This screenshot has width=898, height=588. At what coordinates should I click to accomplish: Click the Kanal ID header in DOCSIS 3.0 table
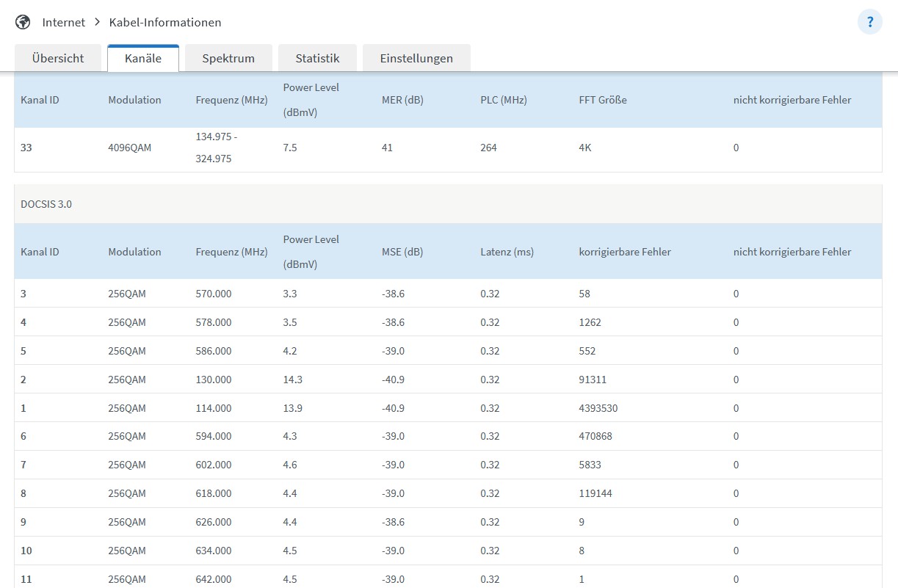(x=40, y=252)
